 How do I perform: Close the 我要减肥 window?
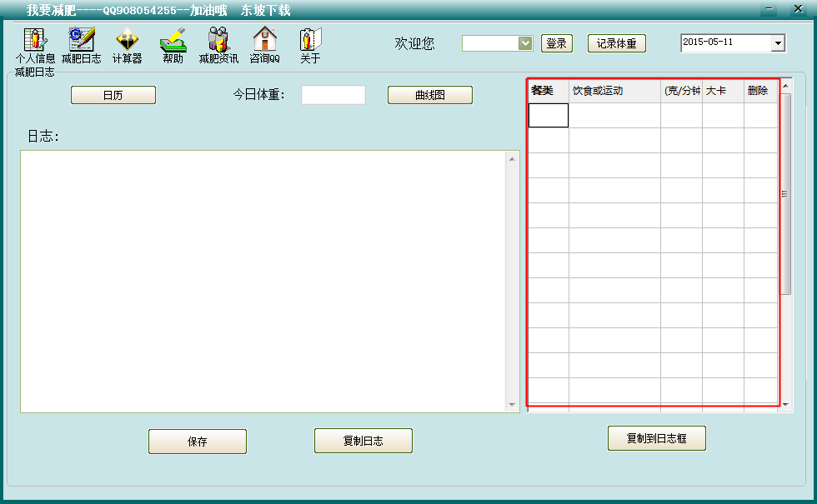pos(799,9)
